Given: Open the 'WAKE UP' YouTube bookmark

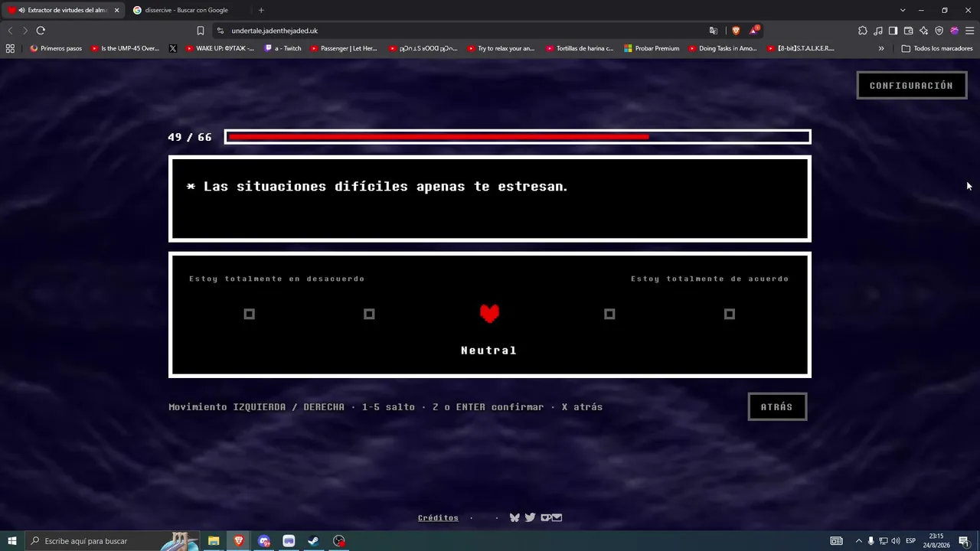Looking at the screenshot, I should 220,48.
